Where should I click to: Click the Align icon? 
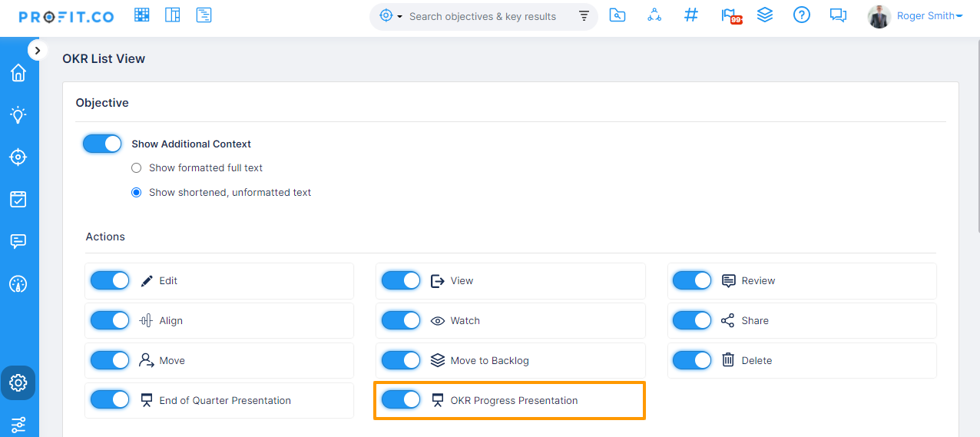point(146,321)
